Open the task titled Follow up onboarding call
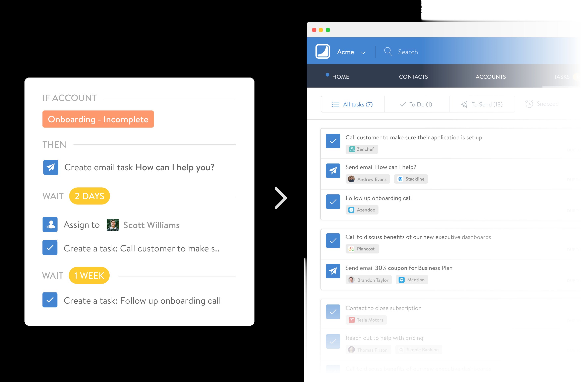The width and height of the screenshot is (588, 382). 378,198
